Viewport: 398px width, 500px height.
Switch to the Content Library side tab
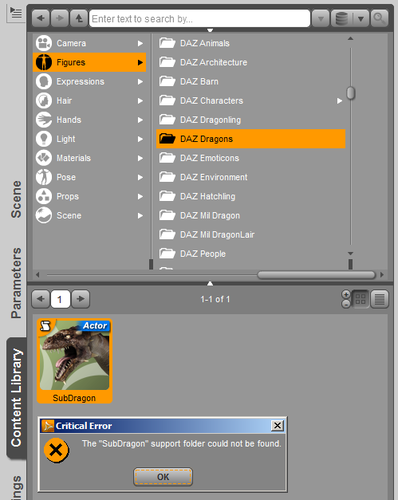16,398
